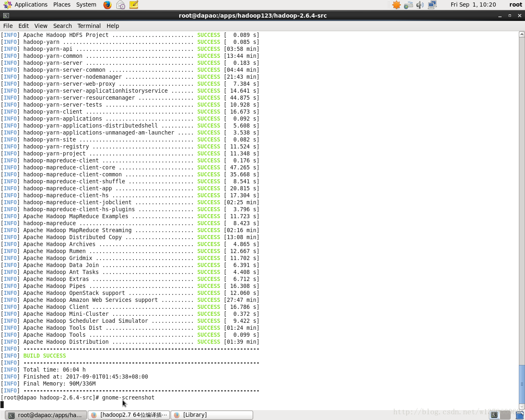Click the orange software update notifier icon
This screenshot has width=525, height=420.
[396, 5]
